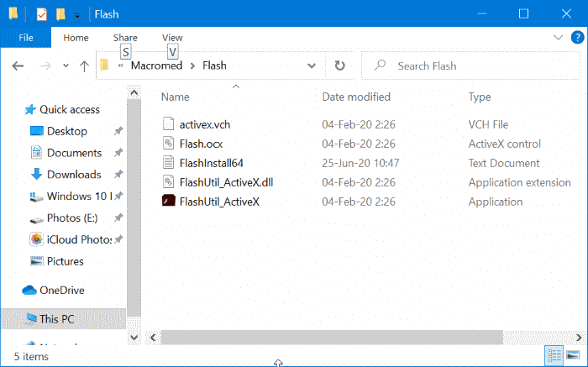
Task: Click the FlashInstall64 document icon
Action: click(168, 163)
